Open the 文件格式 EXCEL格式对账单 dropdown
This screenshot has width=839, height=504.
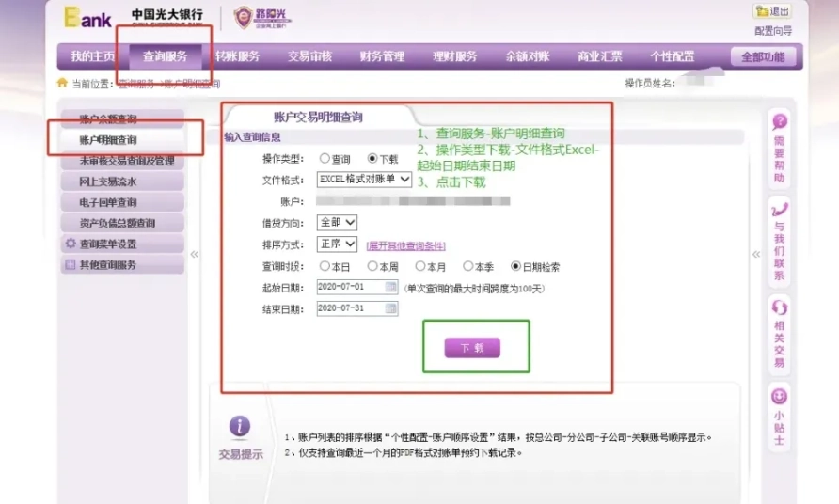click(x=364, y=180)
